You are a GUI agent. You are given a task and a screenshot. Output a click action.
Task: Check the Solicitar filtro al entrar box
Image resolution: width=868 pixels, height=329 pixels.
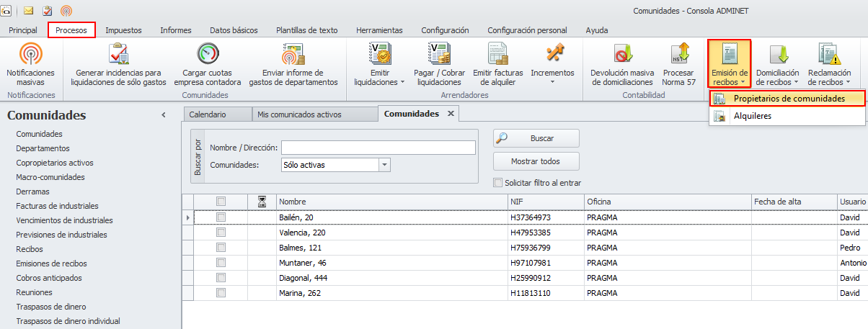click(x=497, y=183)
